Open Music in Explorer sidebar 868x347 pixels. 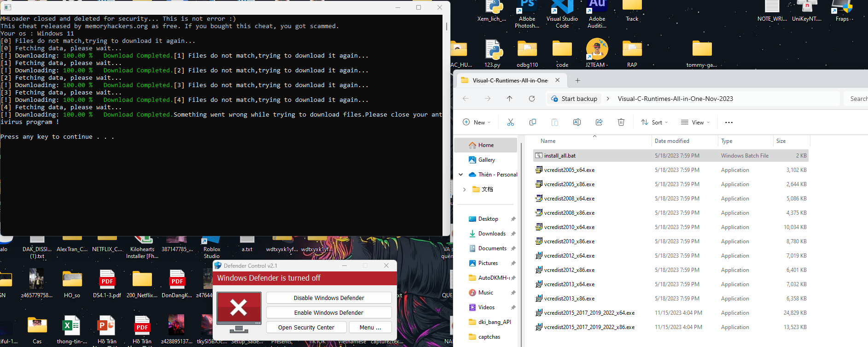pyautogui.click(x=485, y=293)
